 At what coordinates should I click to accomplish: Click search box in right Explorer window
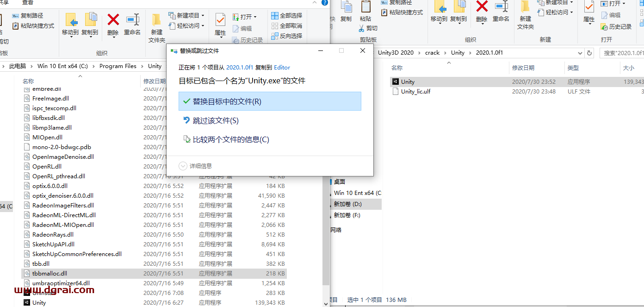[x=622, y=53]
